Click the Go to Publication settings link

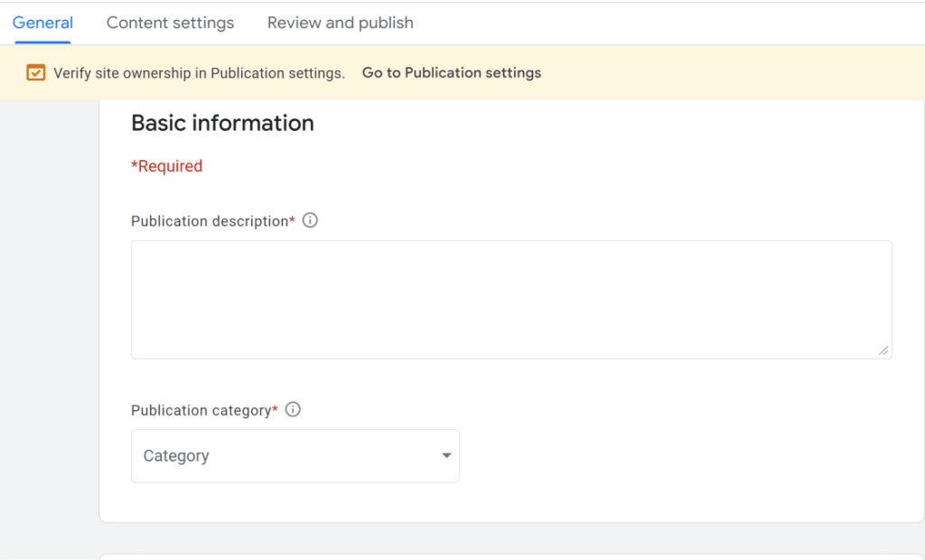pos(451,72)
